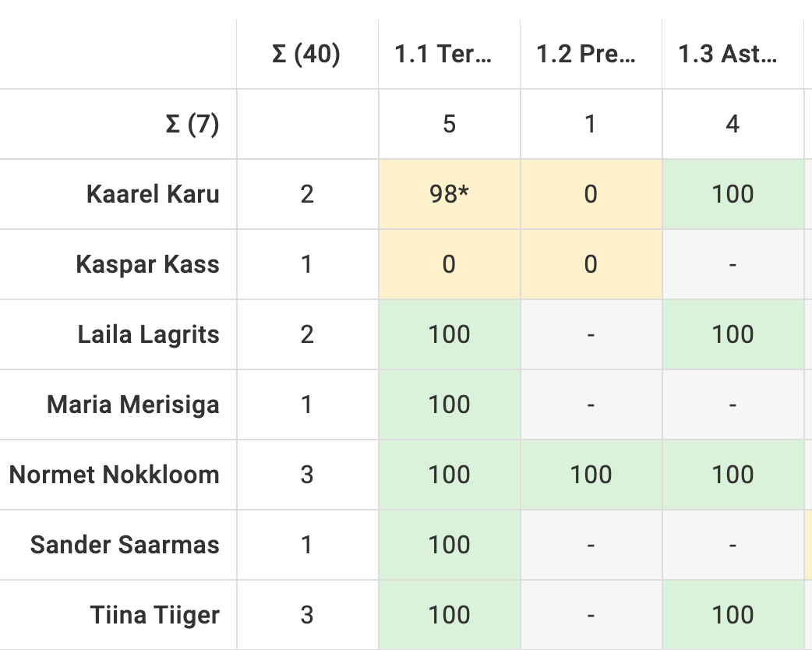Select Laila Lagrits' 100 in 1.3 Ast…
812x650 pixels.
(x=733, y=334)
